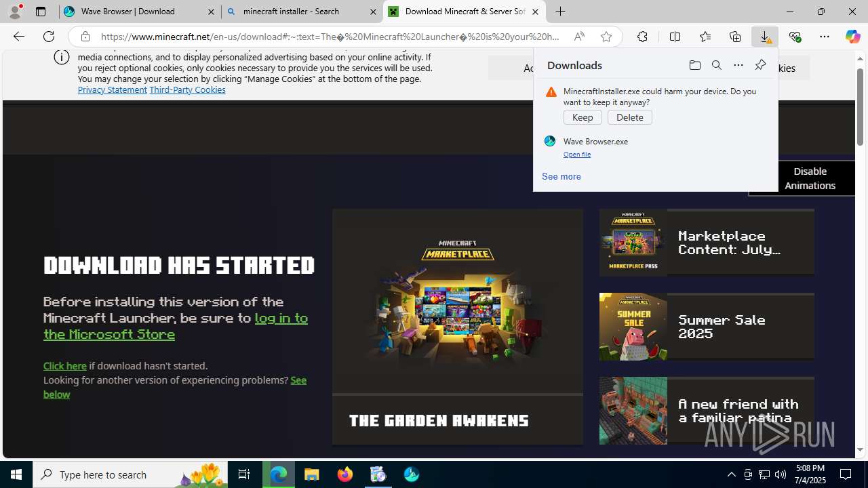Image resolution: width=868 pixels, height=488 pixels.
Task: Open Browser essentials icon
Action: [795, 37]
